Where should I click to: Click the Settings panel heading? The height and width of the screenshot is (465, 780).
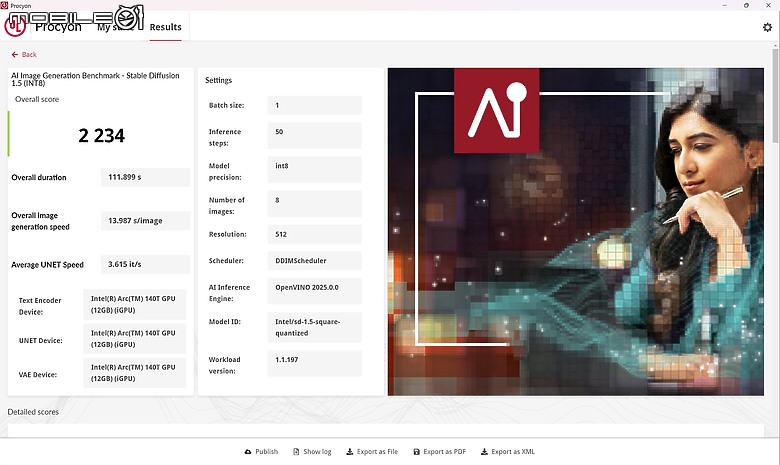coord(218,80)
